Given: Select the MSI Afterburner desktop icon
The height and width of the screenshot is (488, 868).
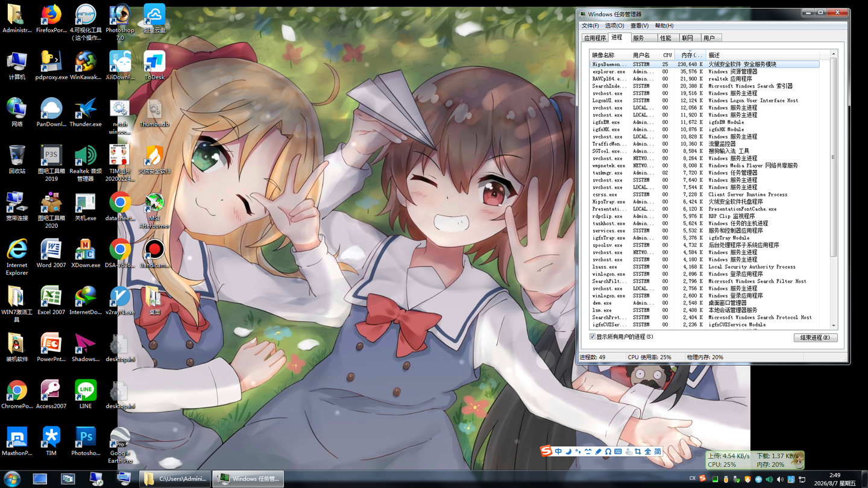Looking at the screenshot, I should tap(154, 211).
